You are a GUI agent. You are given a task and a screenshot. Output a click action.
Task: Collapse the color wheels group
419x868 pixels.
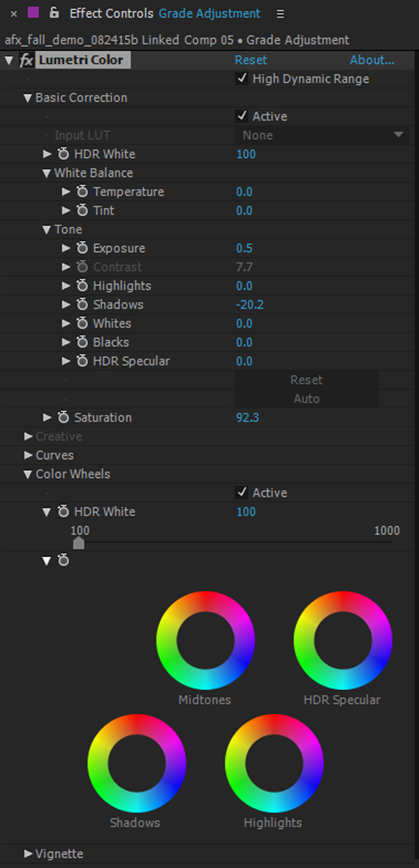click(x=47, y=561)
